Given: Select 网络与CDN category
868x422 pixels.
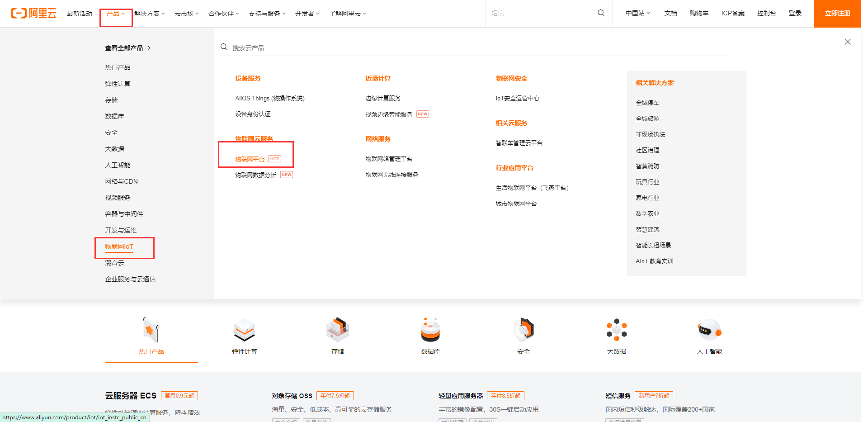Looking at the screenshot, I should pyautogui.click(x=122, y=181).
